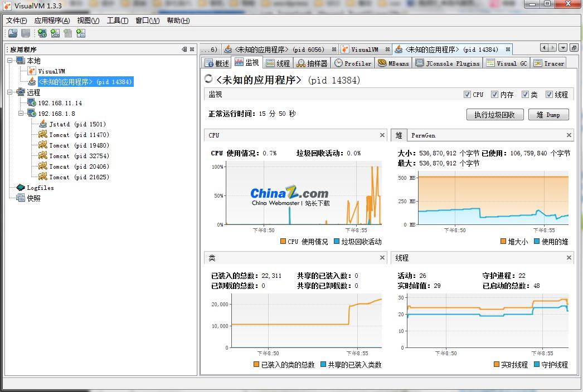
Task: Click the Load Snapshot toolbar icon
Action: pos(12,33)
